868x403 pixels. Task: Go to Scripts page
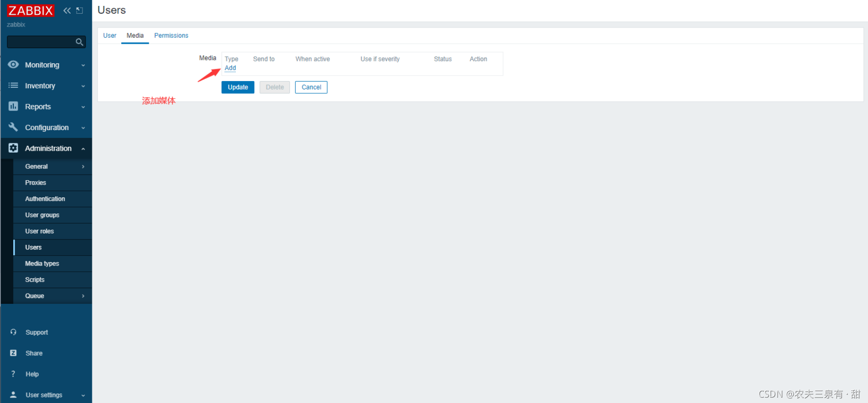[x=53, y=280]
